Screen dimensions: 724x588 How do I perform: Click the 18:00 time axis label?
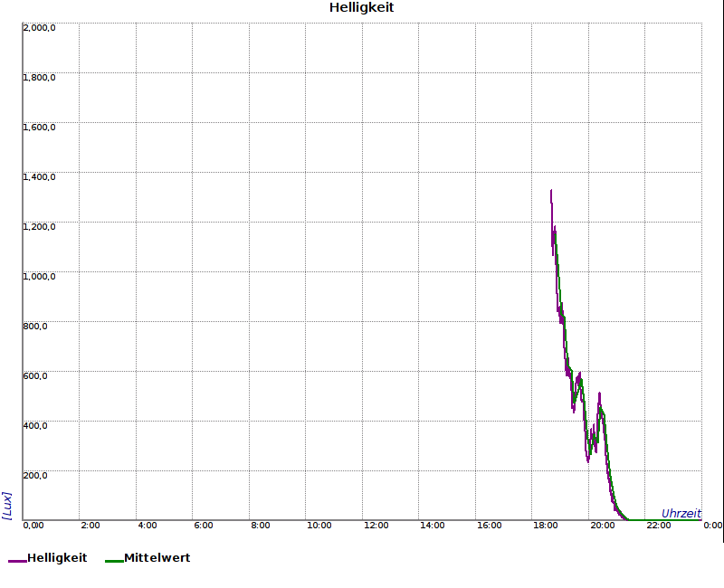[x=546, y=526]
